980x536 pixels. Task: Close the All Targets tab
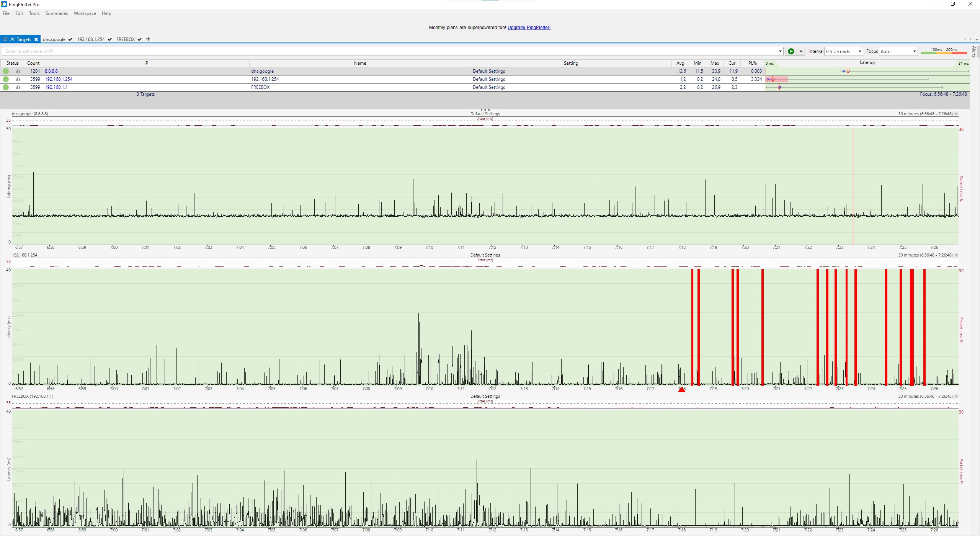tap(36, 39)
